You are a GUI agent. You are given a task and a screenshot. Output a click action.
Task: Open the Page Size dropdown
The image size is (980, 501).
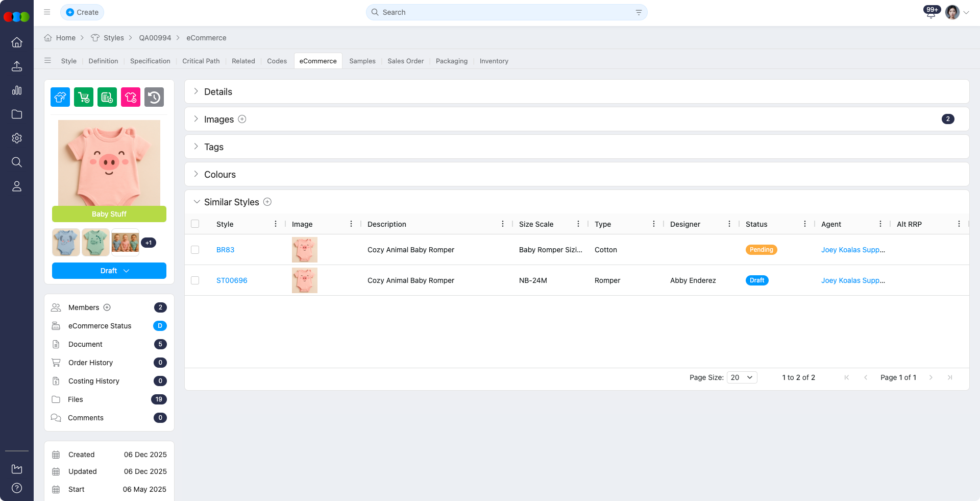[x=742, y=377]
